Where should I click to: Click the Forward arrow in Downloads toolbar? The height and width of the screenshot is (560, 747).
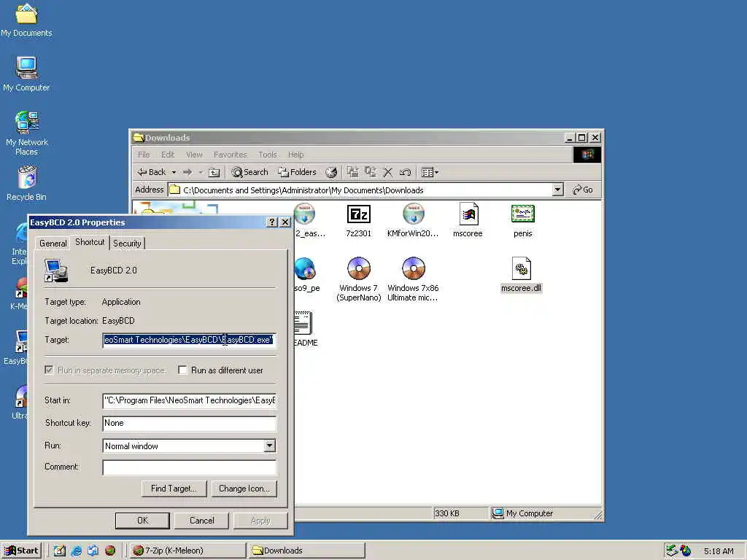[187, 172]
